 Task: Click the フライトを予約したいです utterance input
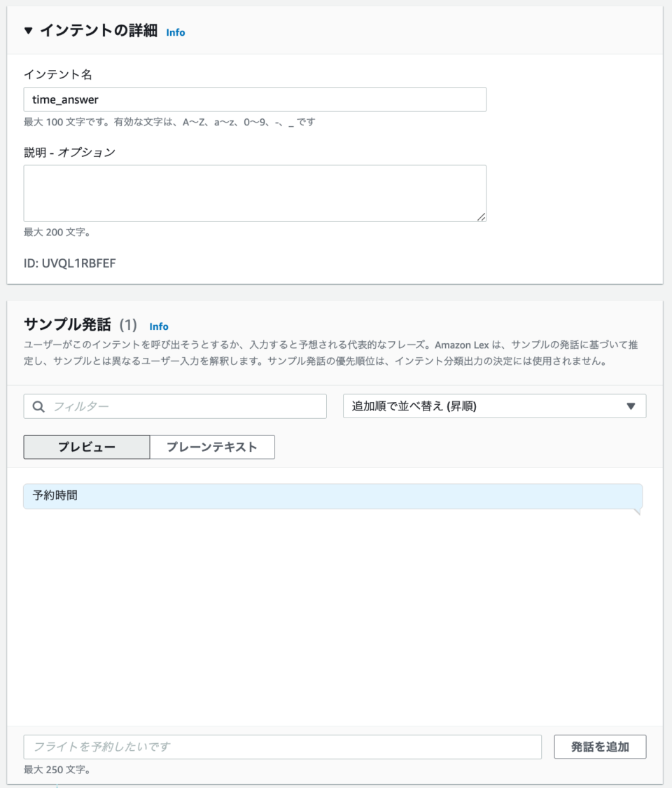point(283,747)
